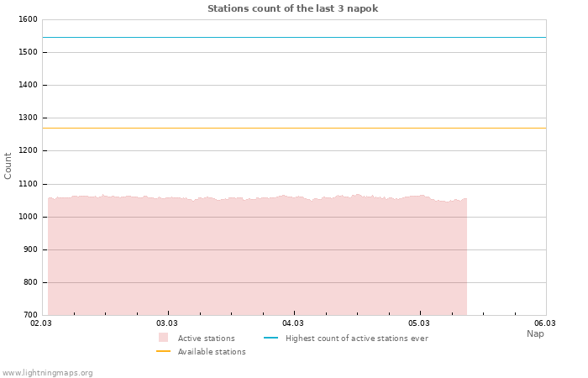
Task: Select the Active stations legend label
Action: pyautogui.click(x=206, y=339)
